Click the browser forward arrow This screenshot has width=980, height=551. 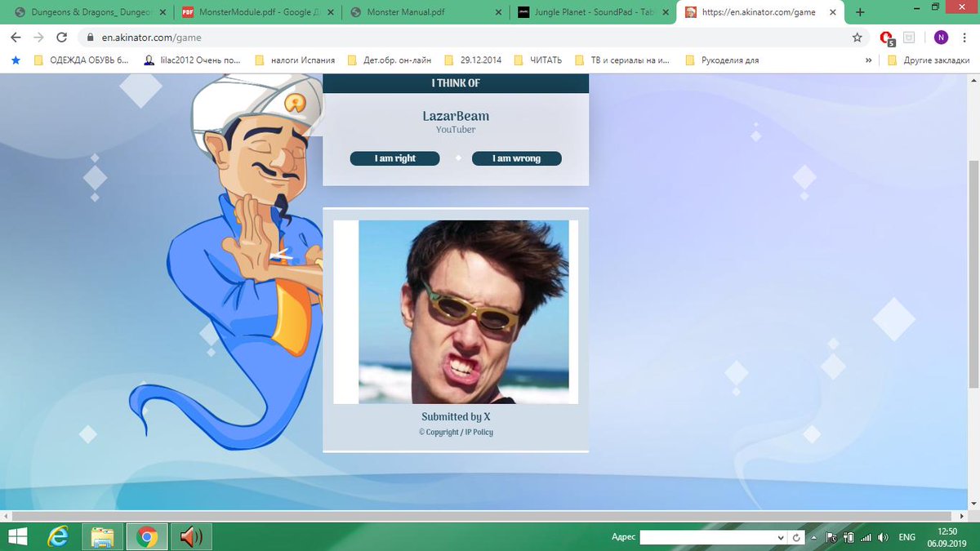[x=38, y=38]
